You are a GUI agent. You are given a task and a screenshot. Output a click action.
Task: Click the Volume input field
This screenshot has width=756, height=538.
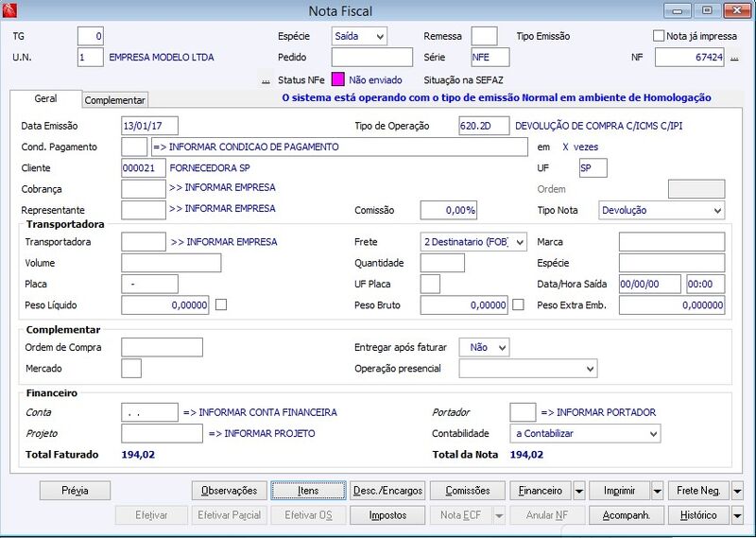[x=171, y=263]
